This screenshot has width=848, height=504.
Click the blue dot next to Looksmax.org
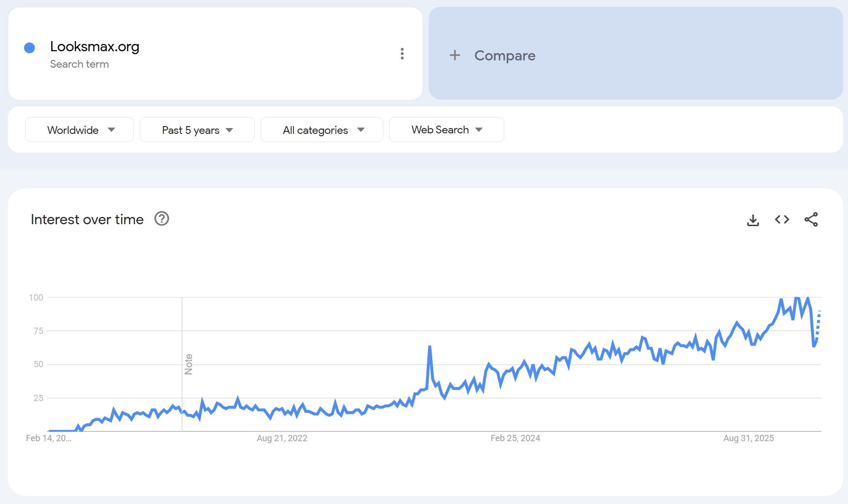coord(29,47)
